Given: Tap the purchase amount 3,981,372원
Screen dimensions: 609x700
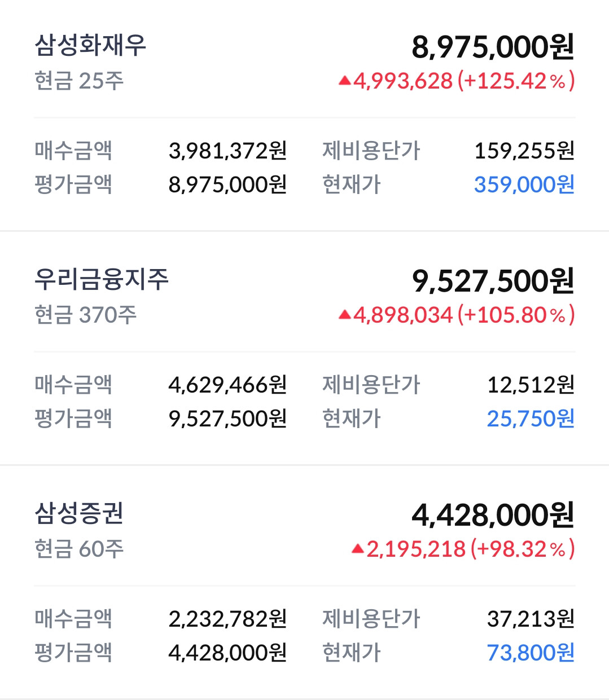Looking at the screenshot, I should tap(227, 151).
